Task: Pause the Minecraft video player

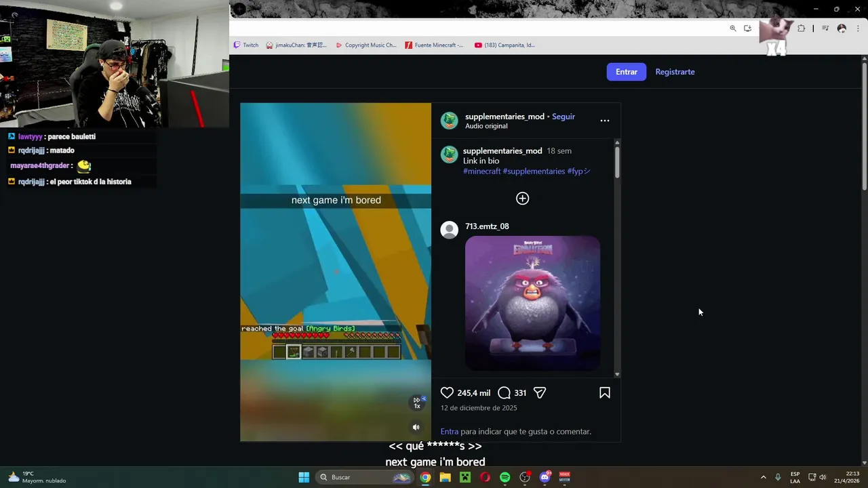Action: [x=336, y=272]
